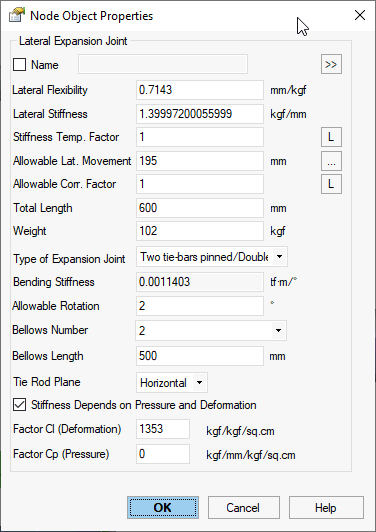Open Help for this dialog
The image size is (376, 532).
[x=326, y=508]
